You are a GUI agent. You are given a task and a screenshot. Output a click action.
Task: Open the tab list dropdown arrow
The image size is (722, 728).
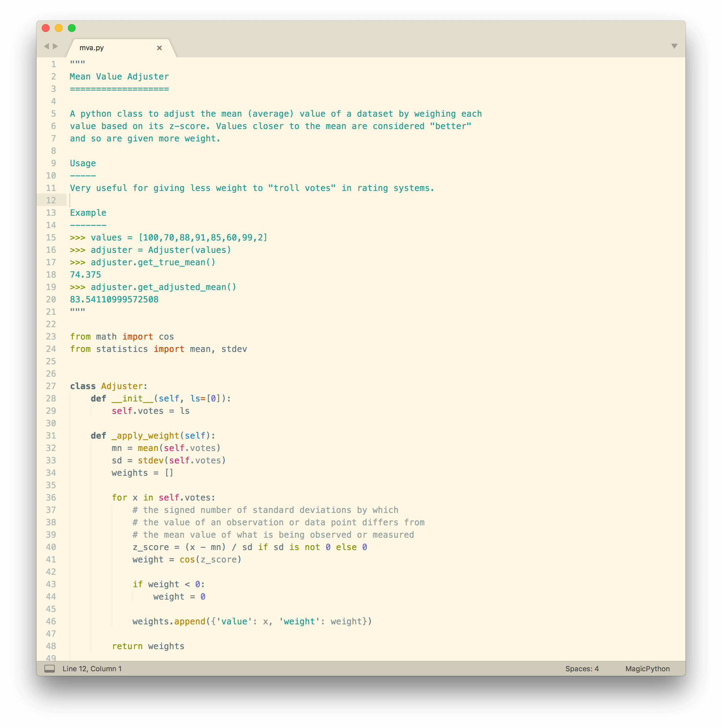[674, 46]
